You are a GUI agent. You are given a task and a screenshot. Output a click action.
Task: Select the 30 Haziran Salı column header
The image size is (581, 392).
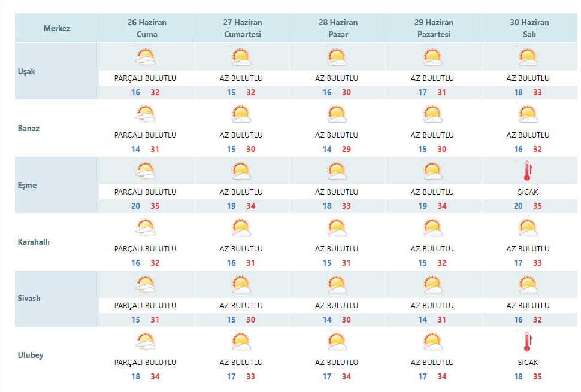529,28
